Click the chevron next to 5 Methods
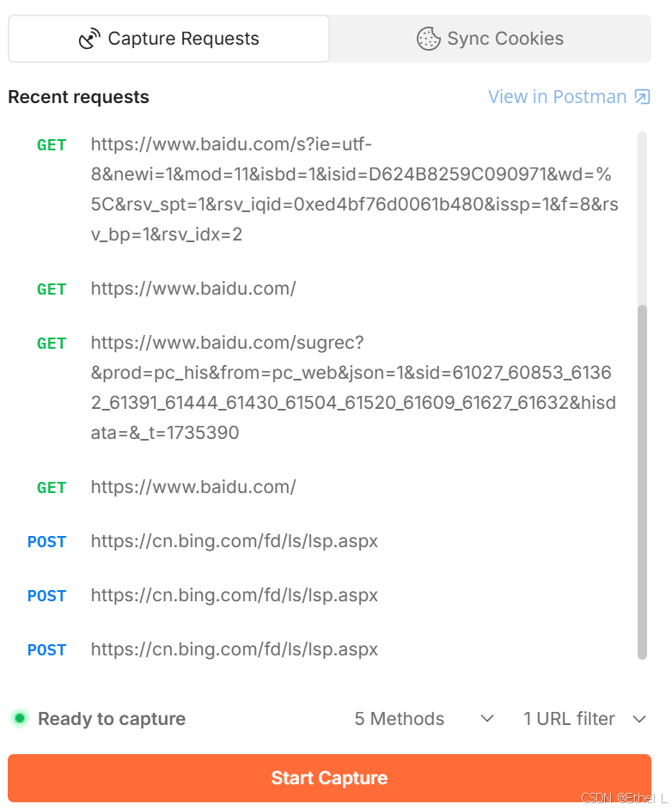672x810 pixels. (x=486, y=719)
